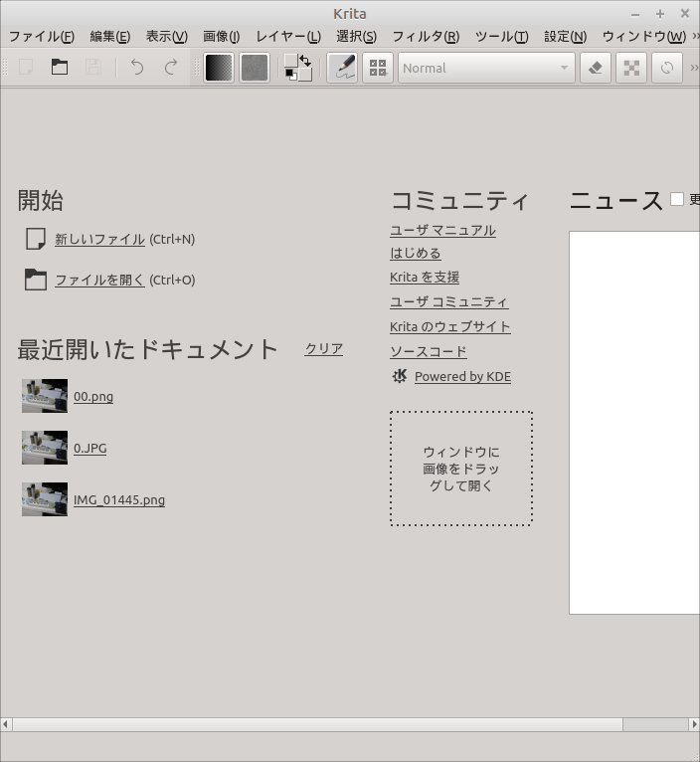Open recent file 00.png

point(93,397)
